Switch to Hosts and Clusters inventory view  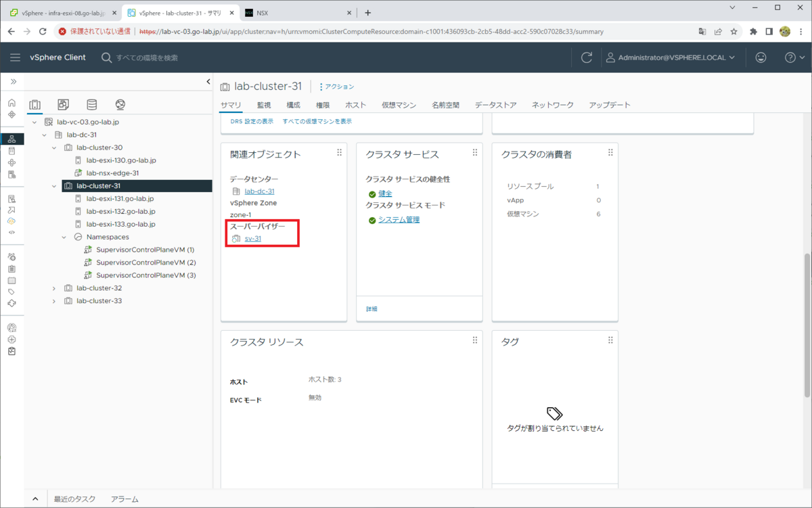click(35, 105)
